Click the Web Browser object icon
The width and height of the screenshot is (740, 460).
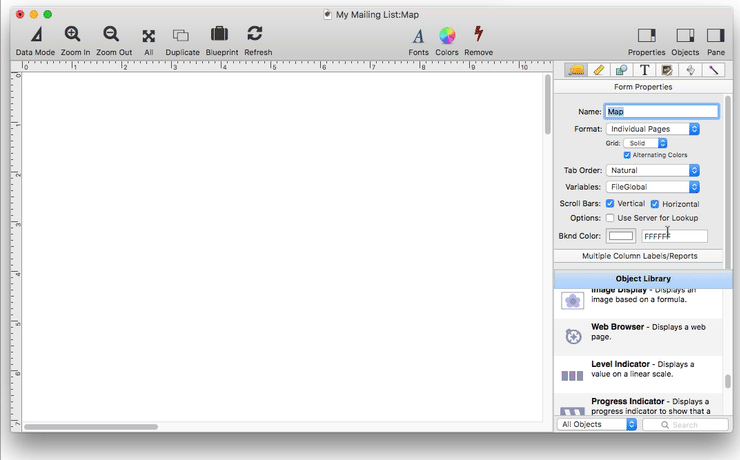(x=573, y=336)
